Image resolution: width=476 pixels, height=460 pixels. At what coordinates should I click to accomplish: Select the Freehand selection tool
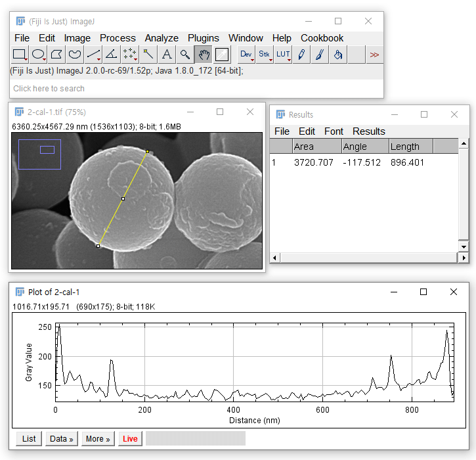coord(75,55)
